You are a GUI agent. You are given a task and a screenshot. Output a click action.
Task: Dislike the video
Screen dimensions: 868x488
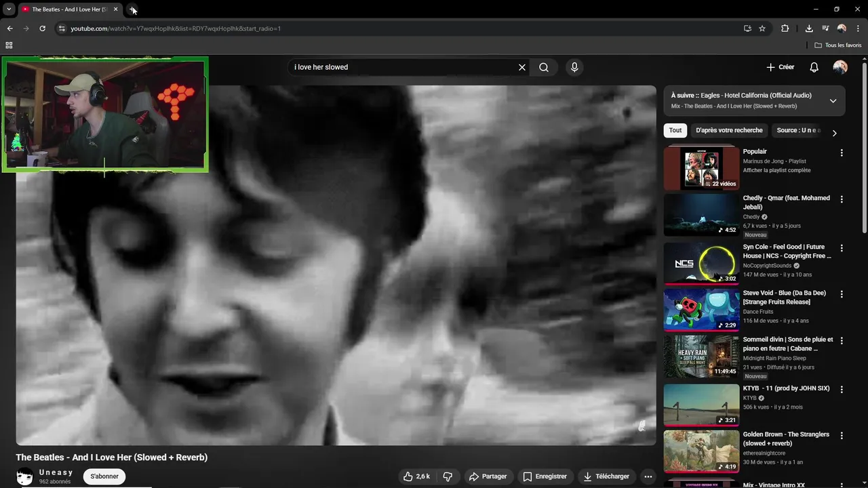pos(448,476)
